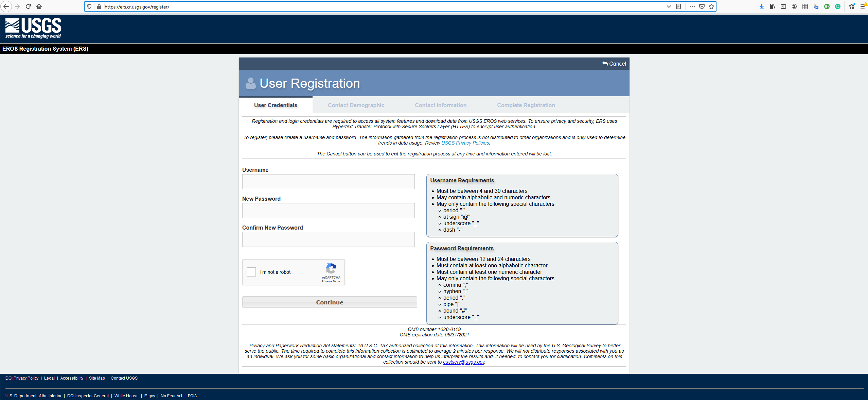Open the Firefox account avatar icon
868x400 pixels.
794,6
